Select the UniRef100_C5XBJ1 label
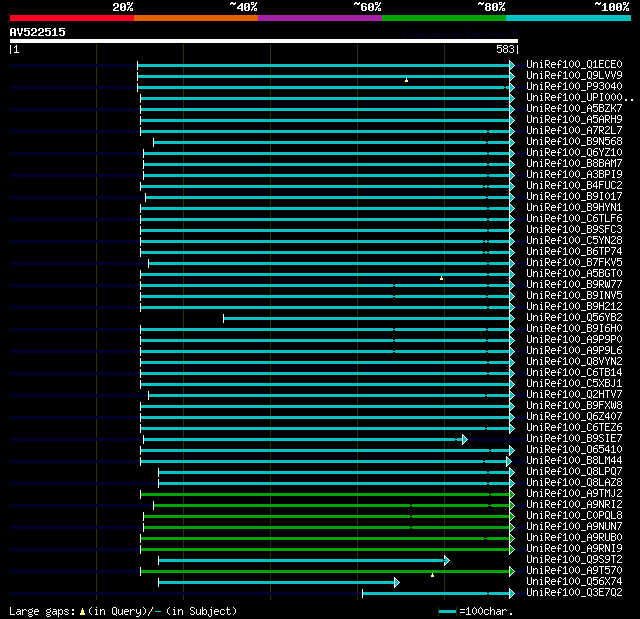 click(574, 384)
